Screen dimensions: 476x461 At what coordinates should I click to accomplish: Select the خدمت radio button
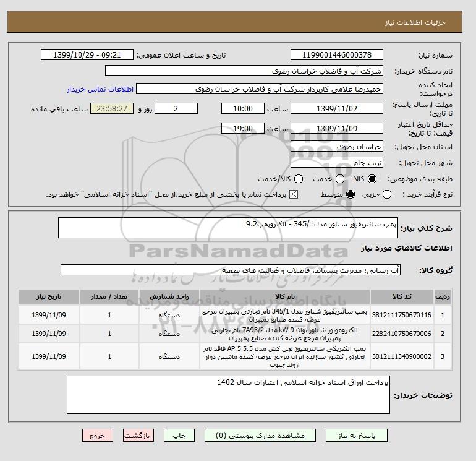[340, 179]
